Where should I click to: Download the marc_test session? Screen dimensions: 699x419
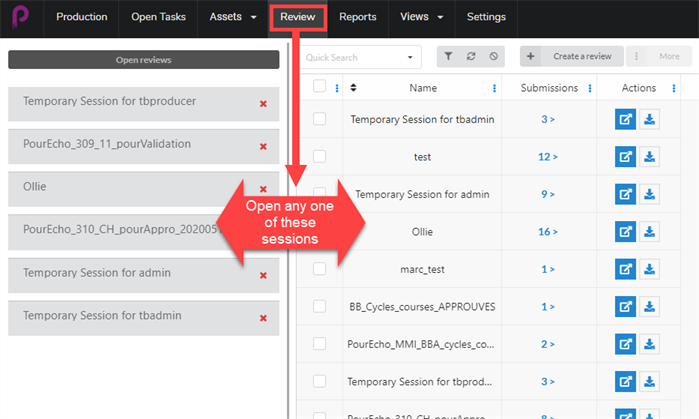coord(649,269)
